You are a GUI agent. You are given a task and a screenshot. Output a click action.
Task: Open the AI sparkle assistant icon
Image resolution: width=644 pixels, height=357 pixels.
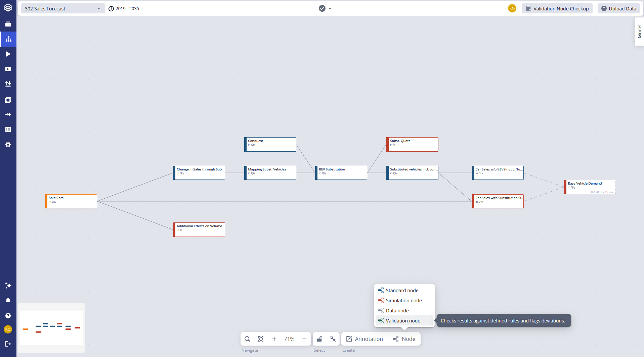tap(8, 285)
